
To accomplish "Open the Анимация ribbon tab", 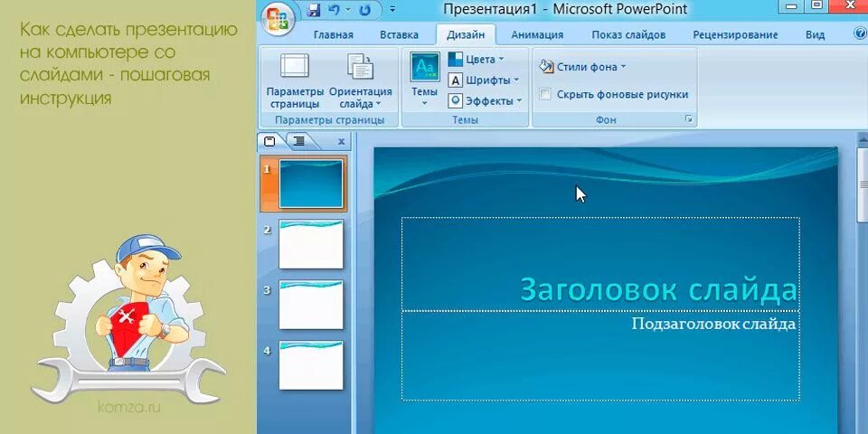I will click(x=537, y=35).
